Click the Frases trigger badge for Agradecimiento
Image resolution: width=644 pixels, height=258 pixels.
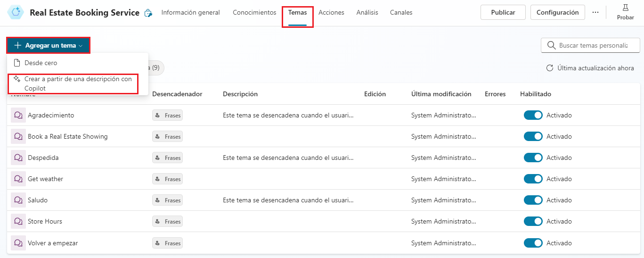click(x=167, y=115)
